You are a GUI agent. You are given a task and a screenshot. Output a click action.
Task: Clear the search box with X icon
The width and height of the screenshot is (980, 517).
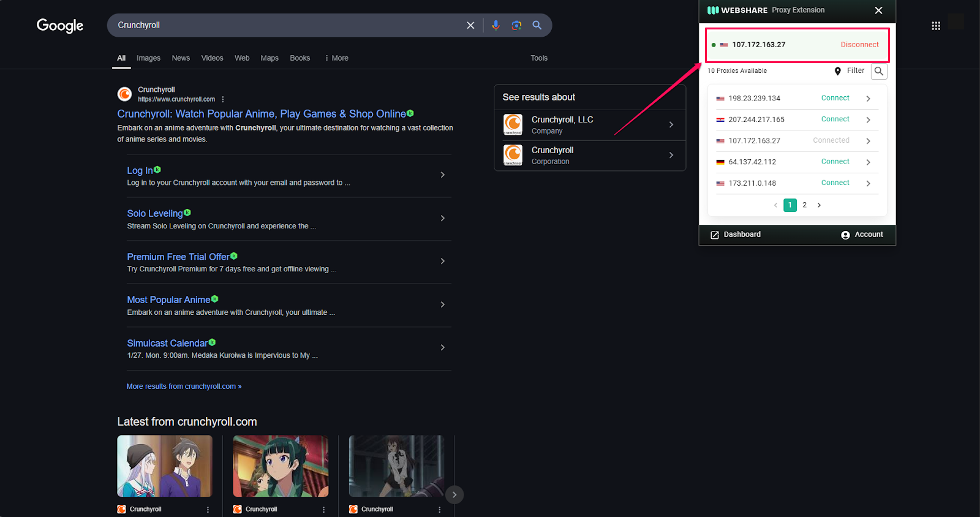(470, 25)
